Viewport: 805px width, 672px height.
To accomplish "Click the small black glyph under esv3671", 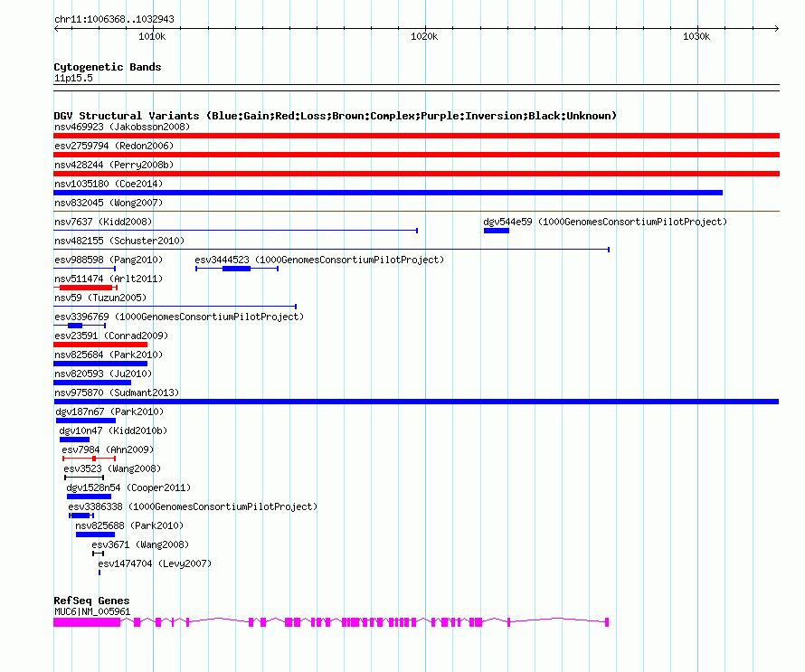I will coord(98,554).
